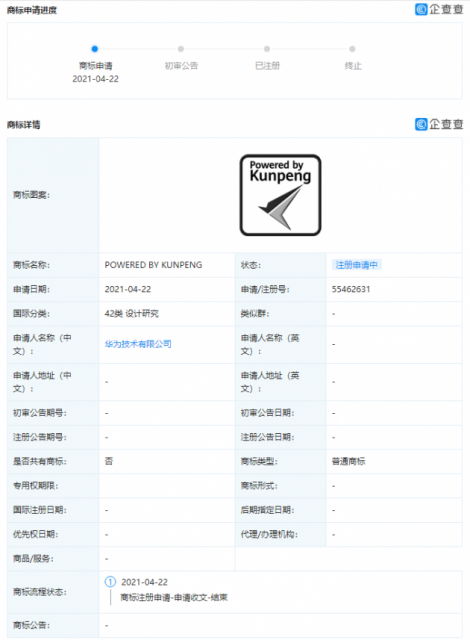
Task: Click the 初审公告 progress step dot
Action: coord(181,49)
